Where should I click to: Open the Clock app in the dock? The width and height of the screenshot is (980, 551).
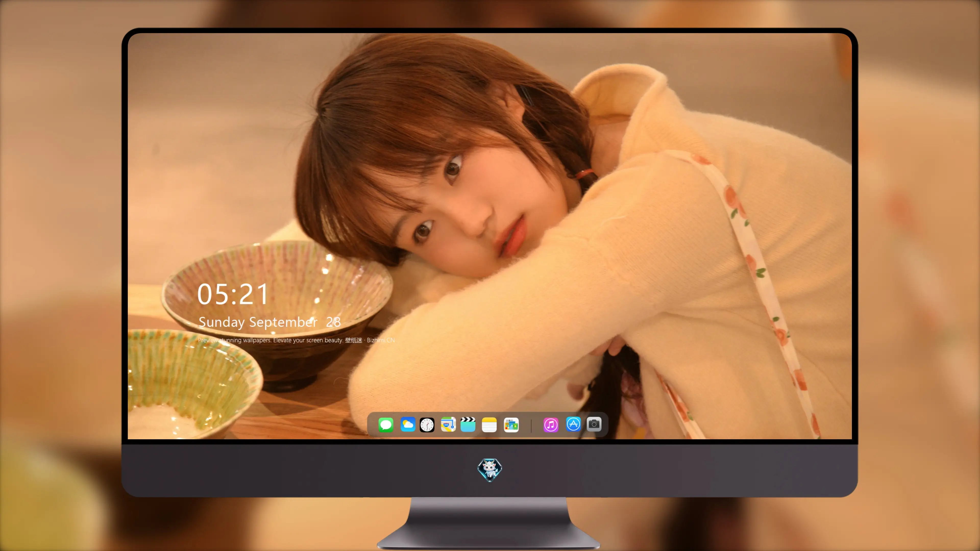pyautogui.click(x=427, y=425)
